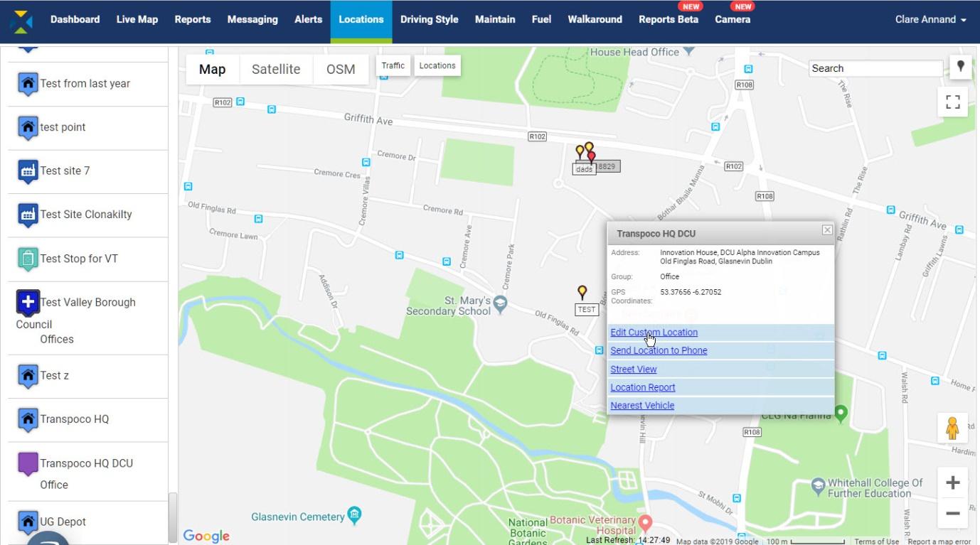Click the Transpoco logo icon

coord(21,21)
